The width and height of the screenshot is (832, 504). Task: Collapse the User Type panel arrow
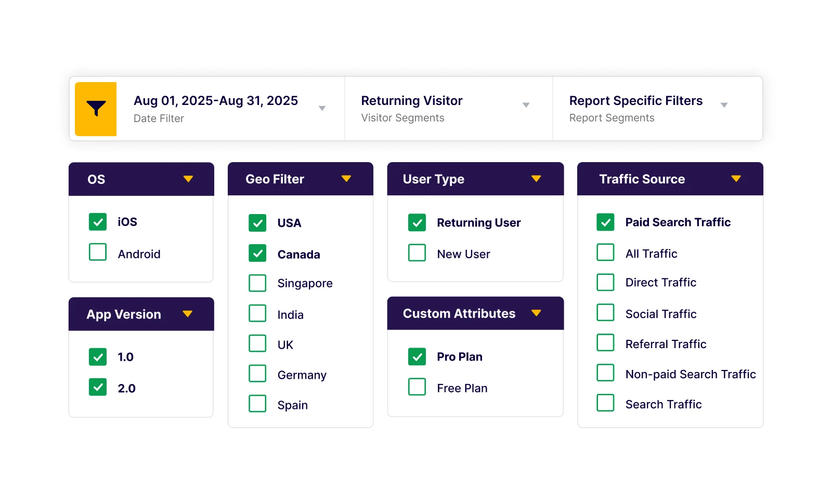pyautogui.click(x=536, y=179)
